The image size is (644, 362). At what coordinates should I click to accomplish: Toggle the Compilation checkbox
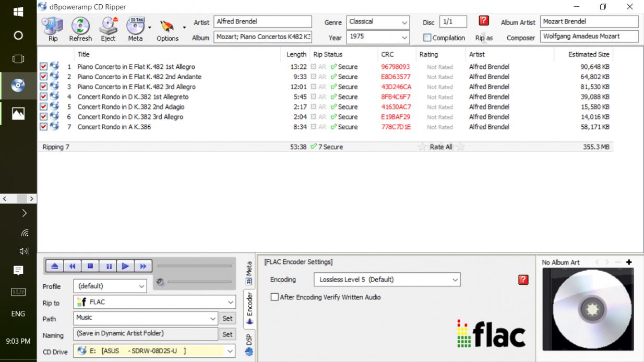427,38
